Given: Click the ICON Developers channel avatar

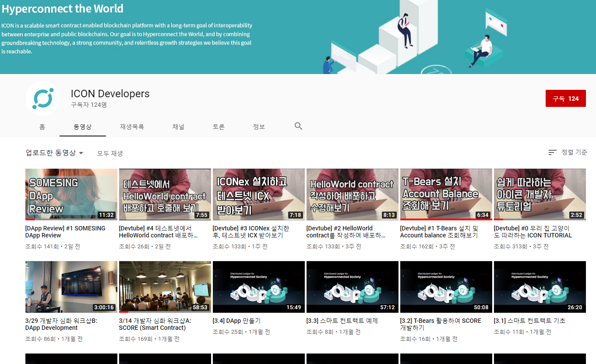Looking at the screenshot, I should [42, 99].
